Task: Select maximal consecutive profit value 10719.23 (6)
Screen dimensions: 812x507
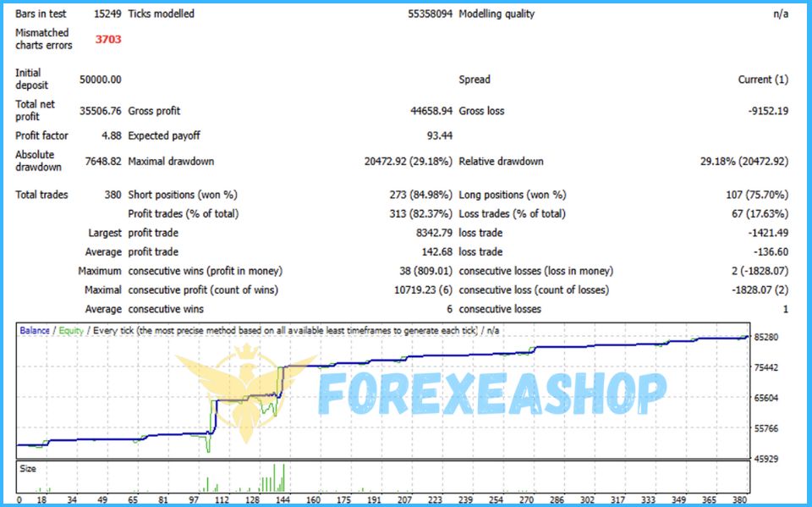Action: point(423,289)
